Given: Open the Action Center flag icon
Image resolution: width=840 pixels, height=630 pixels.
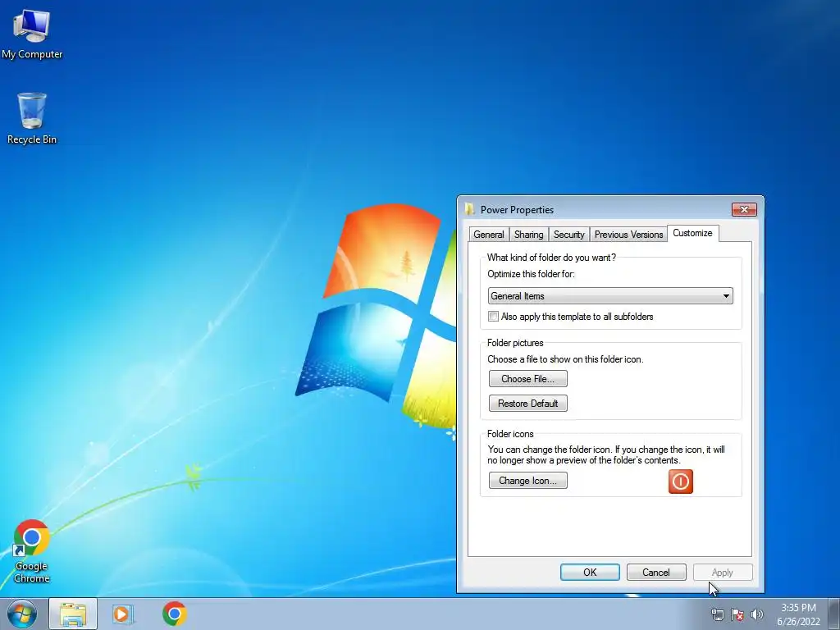Looking at the screenshot, I should coord(737,614).
